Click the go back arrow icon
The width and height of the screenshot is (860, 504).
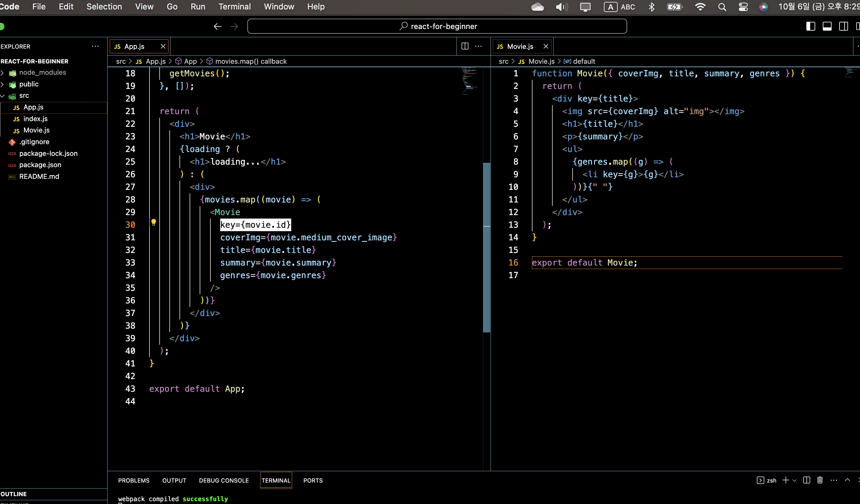[x=217, y=26]
